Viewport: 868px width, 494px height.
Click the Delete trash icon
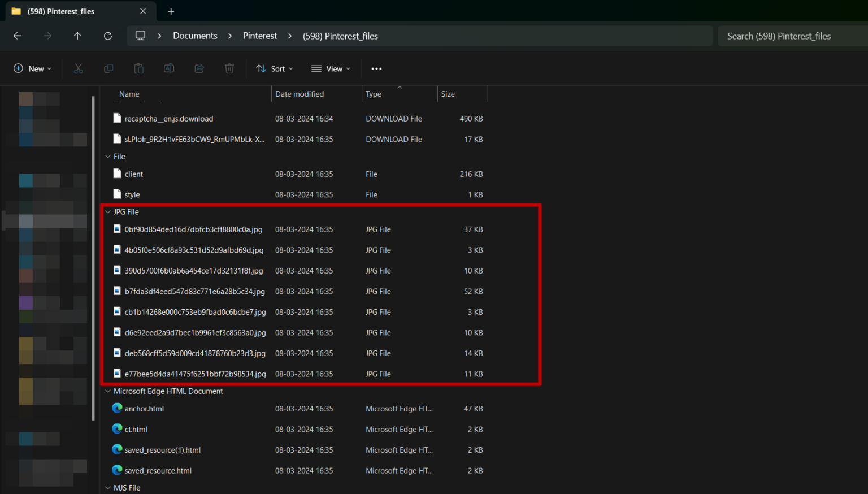tap(229, 68)
